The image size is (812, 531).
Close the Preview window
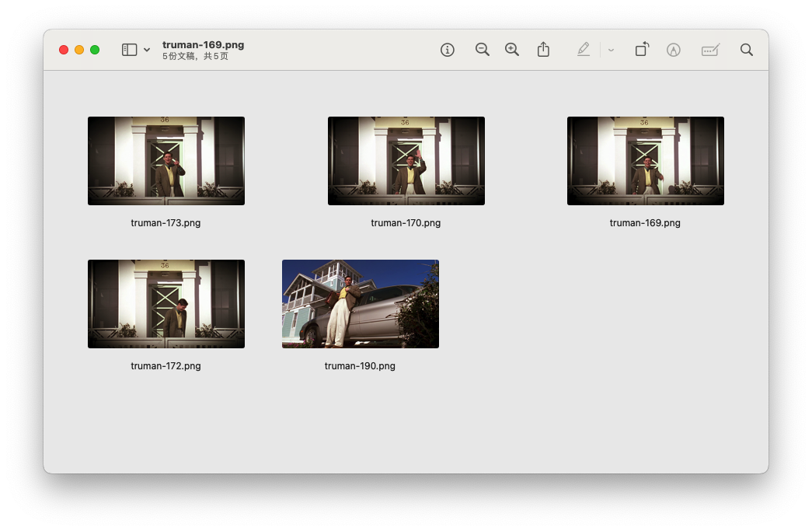point(64,50)
